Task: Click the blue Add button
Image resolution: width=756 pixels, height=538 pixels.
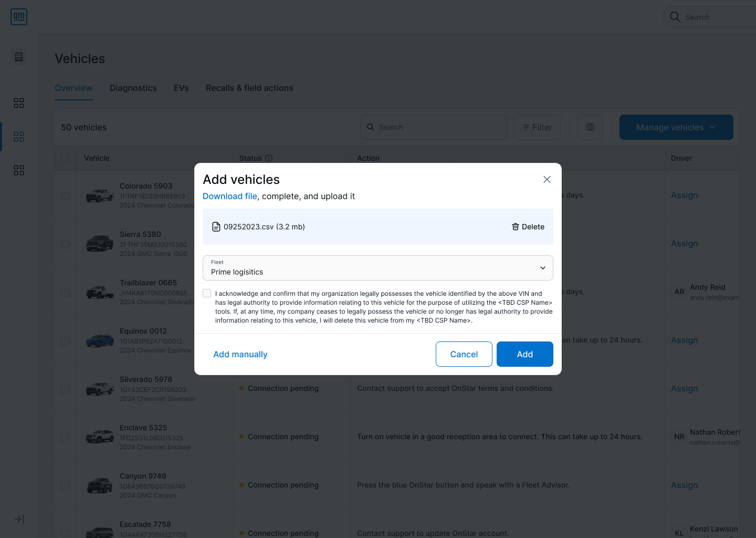Action: 525,354
